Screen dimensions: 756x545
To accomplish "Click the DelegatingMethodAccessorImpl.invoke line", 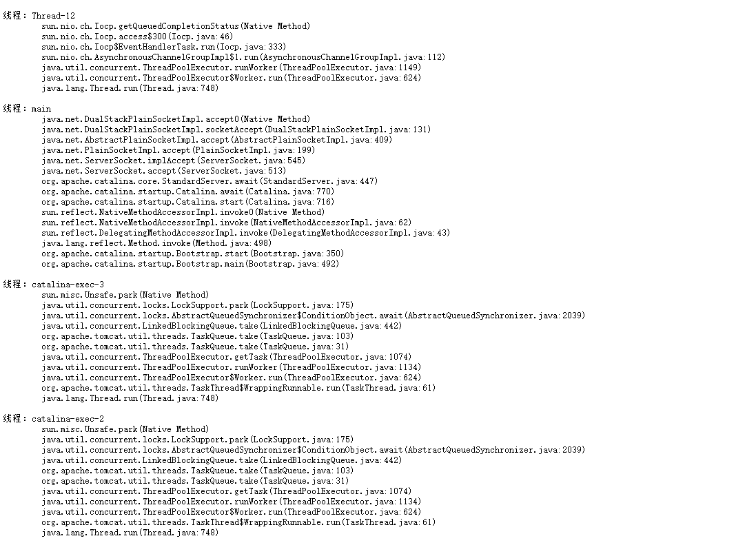I will (246, 233).
